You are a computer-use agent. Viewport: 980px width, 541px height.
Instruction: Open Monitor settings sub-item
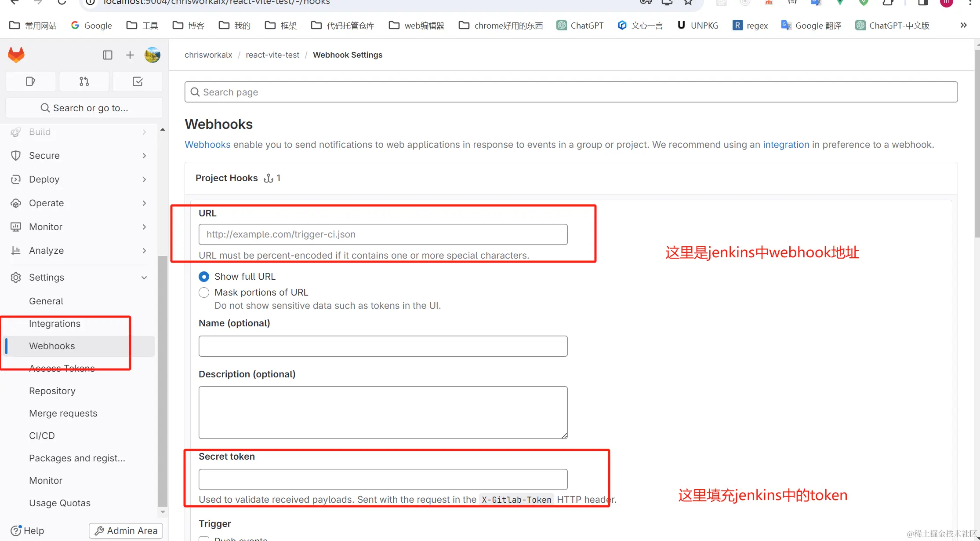click(x=46, y=481)
